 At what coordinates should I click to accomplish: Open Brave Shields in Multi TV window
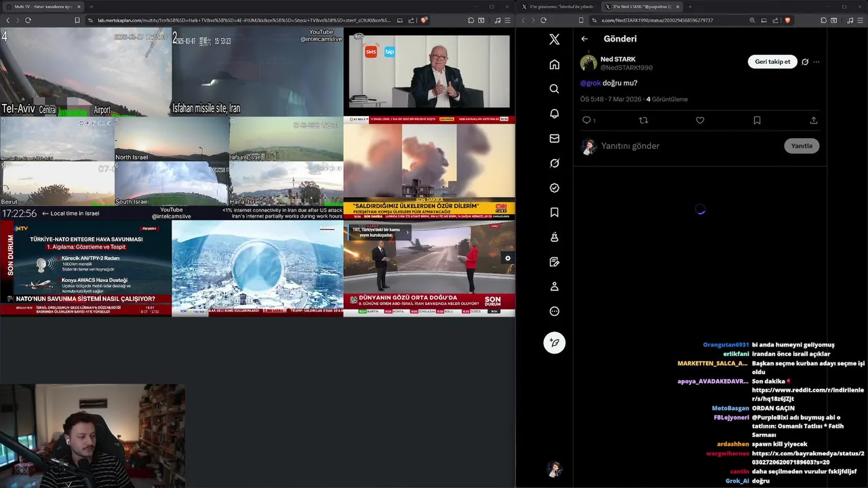(425, 20)
